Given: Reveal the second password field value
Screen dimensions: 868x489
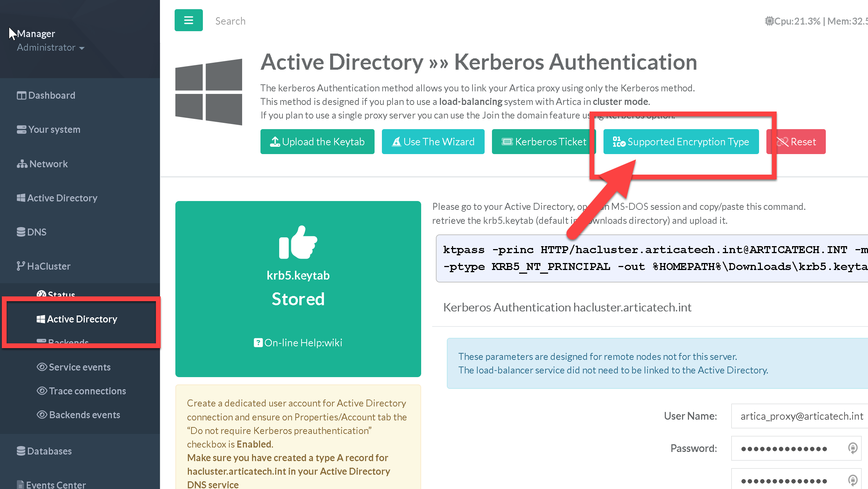Looking at the screenshot, I should pos(853,480).
